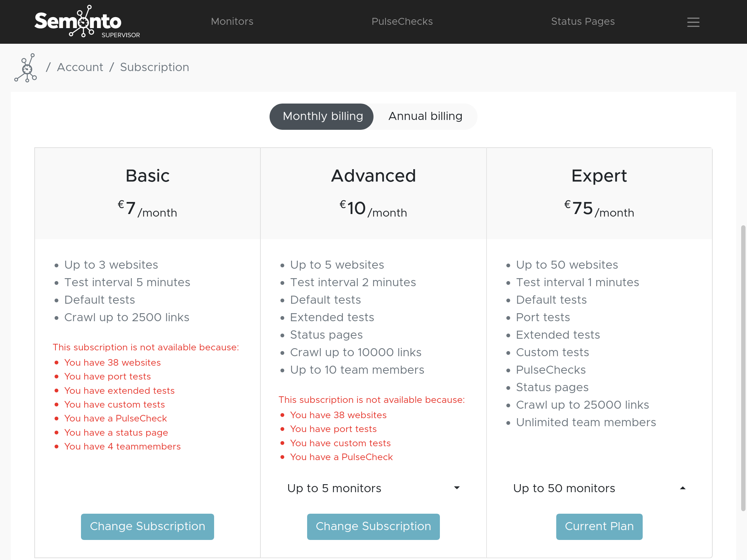Open the Account breadcrumb link
This screenshot has width=747, height=560.
point(80,67)
